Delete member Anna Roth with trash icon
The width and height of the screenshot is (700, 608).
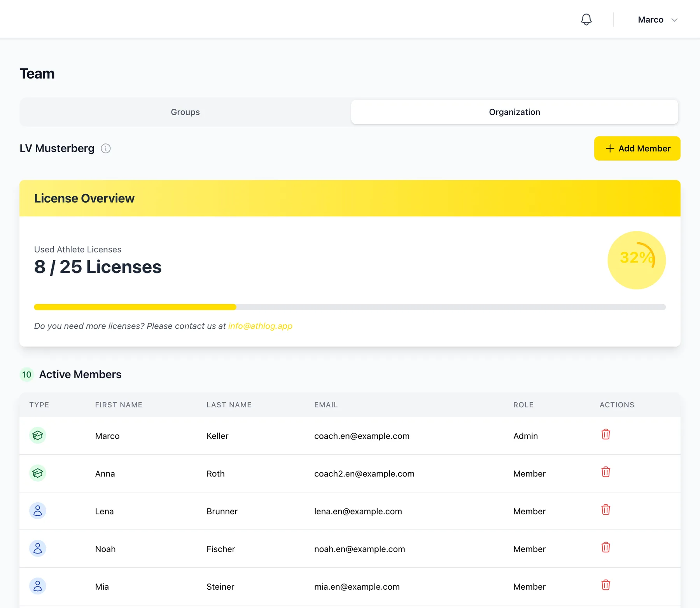pos(605,472)
